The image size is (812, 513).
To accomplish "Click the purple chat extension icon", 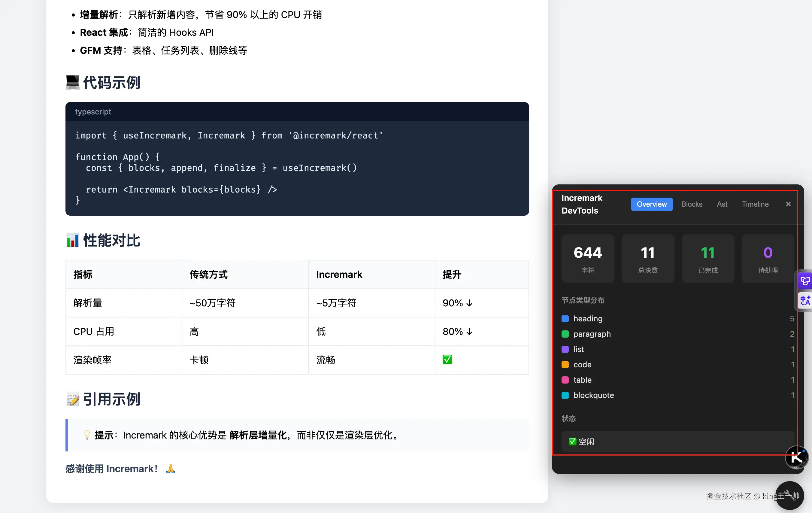I will pos(805,281).
